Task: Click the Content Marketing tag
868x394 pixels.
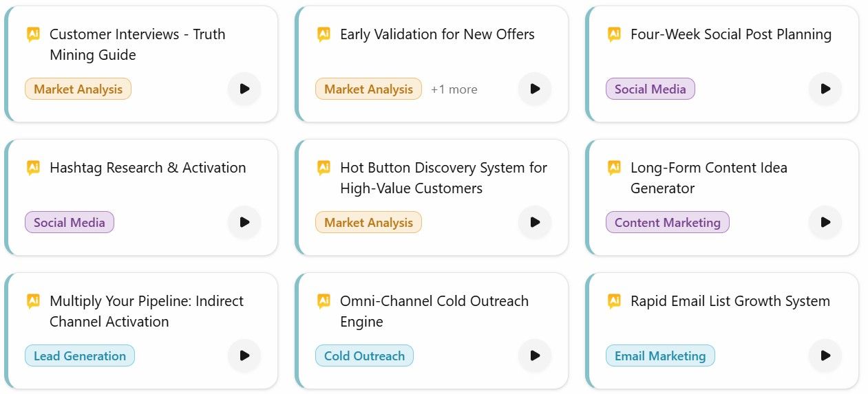Action: 667,222
